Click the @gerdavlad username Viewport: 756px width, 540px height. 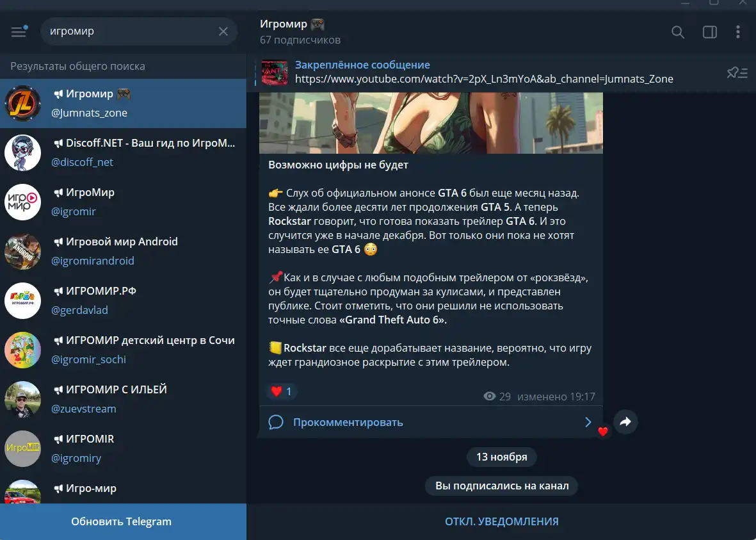coord(79,310)
